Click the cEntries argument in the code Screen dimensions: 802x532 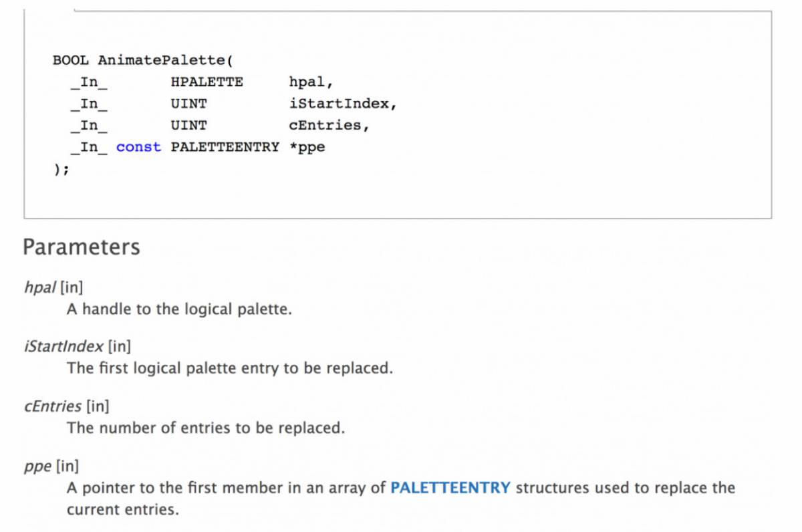point(328,126)
